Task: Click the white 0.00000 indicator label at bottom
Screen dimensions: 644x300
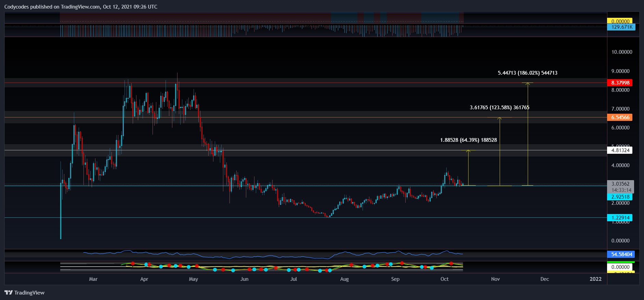Action: pyautogui.click(x=620, y=267)
